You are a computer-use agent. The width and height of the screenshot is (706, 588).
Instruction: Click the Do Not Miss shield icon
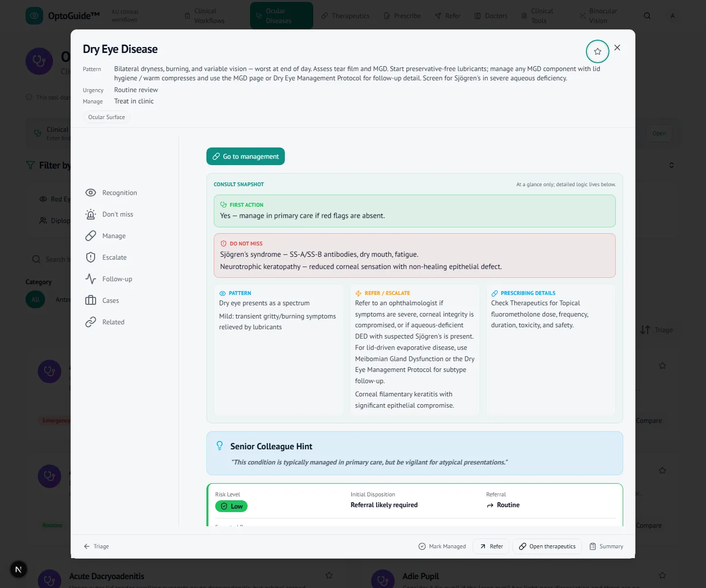tap(224, 244)
